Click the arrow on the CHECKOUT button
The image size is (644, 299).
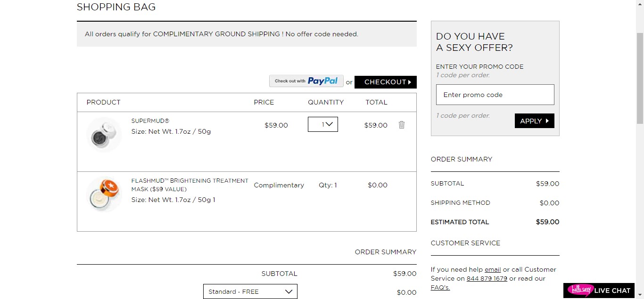410,82
